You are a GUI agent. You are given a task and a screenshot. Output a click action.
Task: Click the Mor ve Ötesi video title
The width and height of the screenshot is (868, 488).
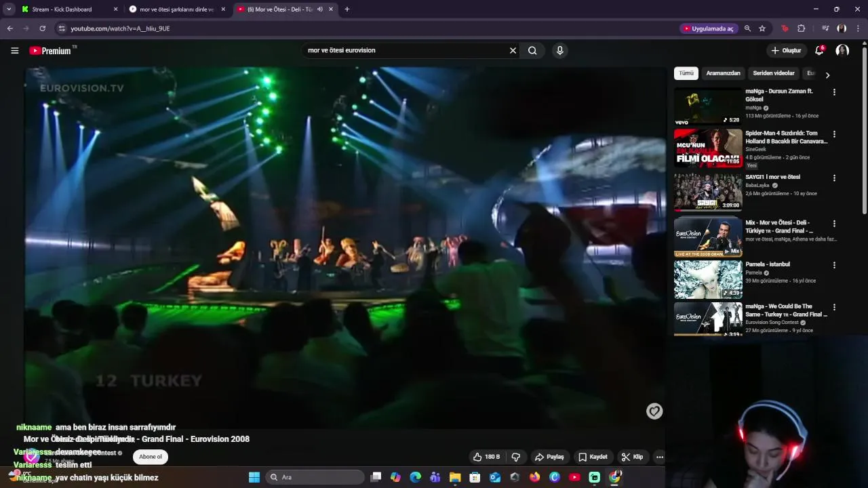136,439
